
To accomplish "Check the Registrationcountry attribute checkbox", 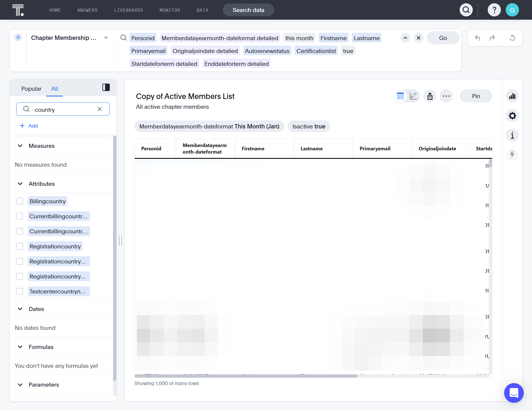I will point(20,246).
